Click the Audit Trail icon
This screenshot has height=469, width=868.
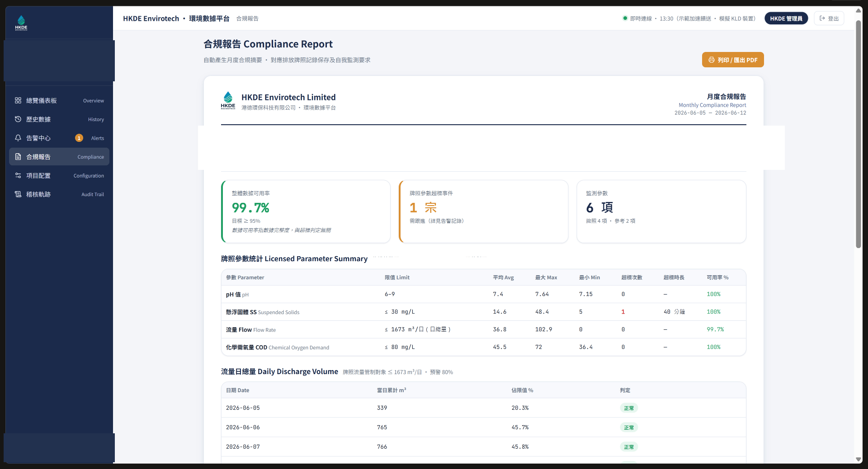tap(18, 194)
